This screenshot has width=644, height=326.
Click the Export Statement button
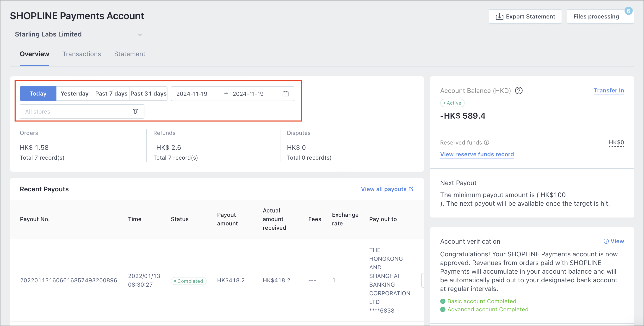(x=525, y=17)
